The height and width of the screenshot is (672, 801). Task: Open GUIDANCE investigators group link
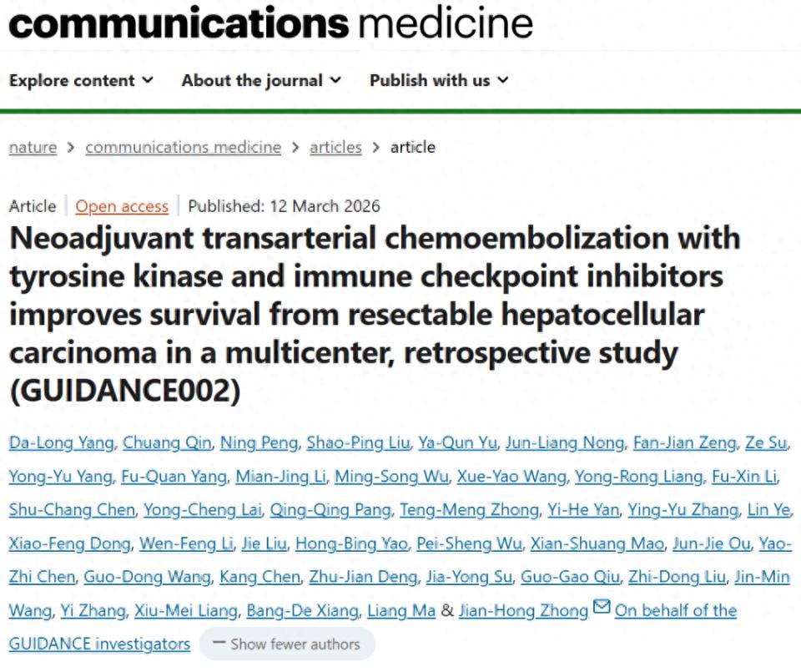(99, 644)
